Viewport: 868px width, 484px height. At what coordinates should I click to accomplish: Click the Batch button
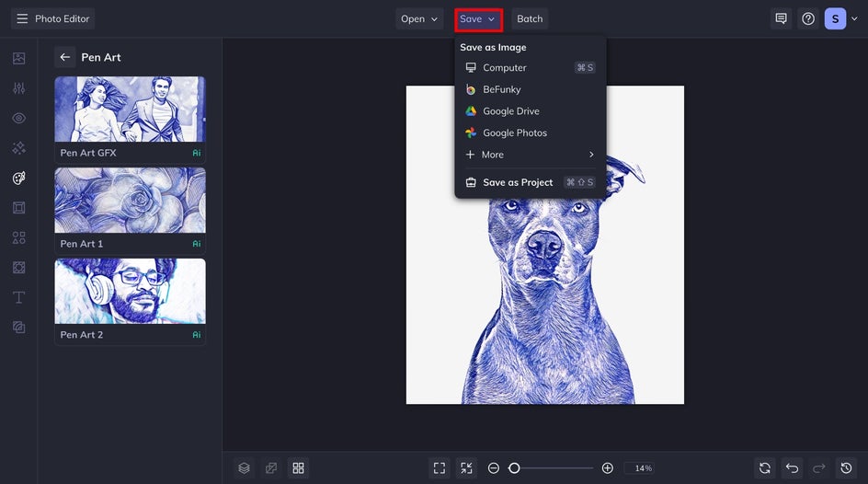point(530,18)
